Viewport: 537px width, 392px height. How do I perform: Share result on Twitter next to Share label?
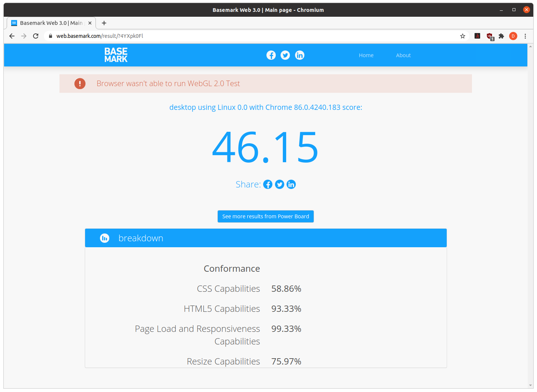point(279,184)
